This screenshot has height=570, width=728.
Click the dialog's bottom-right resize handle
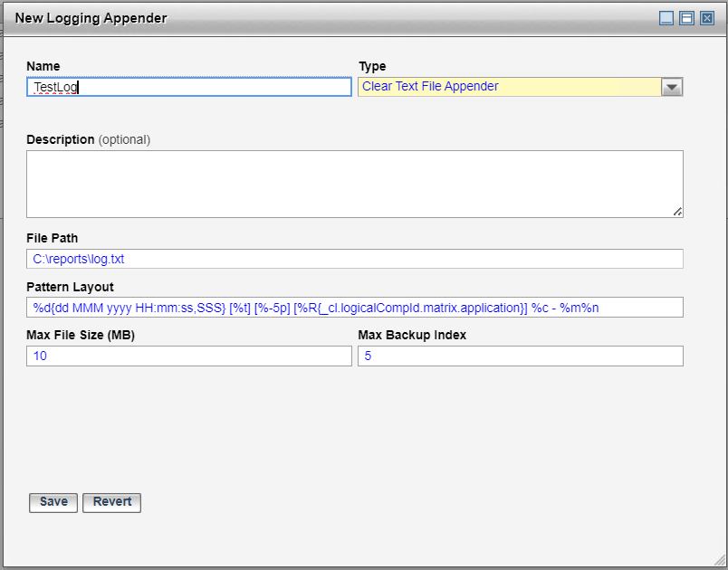[720, 562]
